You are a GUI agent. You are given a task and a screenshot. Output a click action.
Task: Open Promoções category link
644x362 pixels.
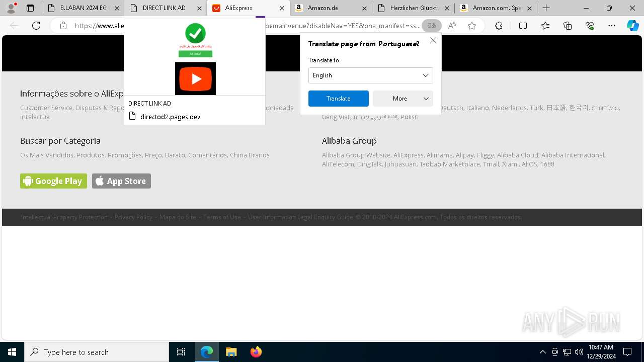click(125, 155)
